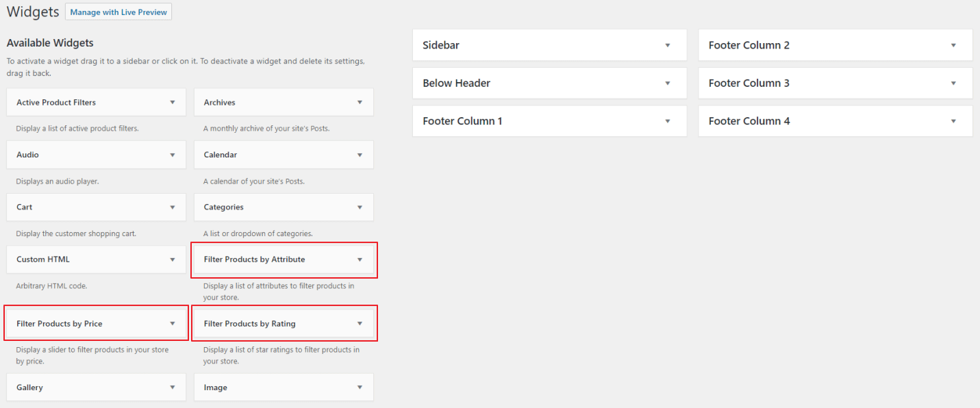The width and height of the screenshot is (980, 408).
Task: Expand the Footer Column 1 area
Action: [549, 120]
